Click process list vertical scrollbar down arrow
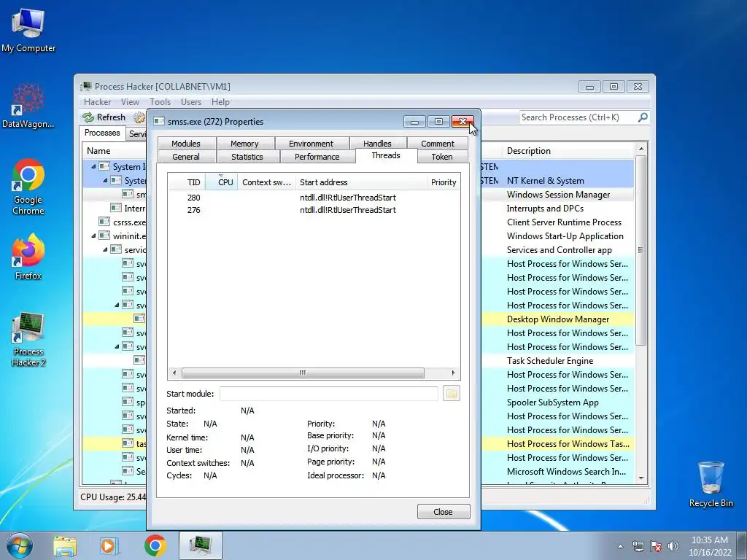Screen dimensions: 747x560 click(641, 478)
